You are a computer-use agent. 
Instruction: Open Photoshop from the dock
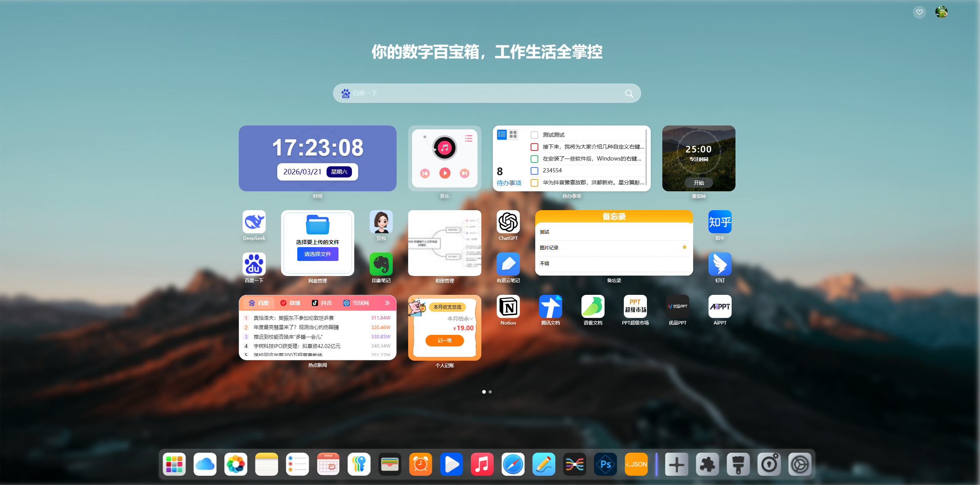(x=605, y=464)
